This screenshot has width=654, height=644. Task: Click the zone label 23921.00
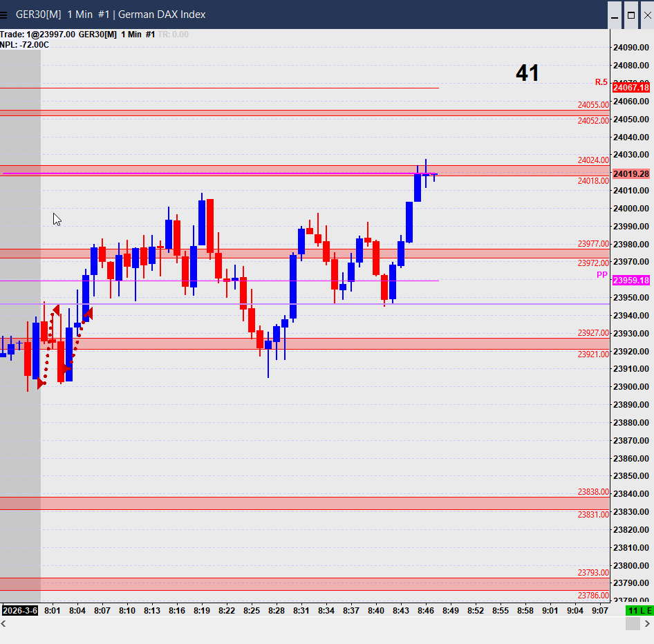[593, 354]
